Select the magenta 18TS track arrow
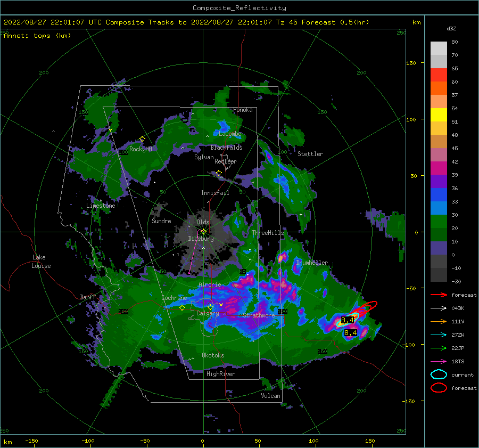This screenshot has width=479, height=448. [x=439, y=362]
